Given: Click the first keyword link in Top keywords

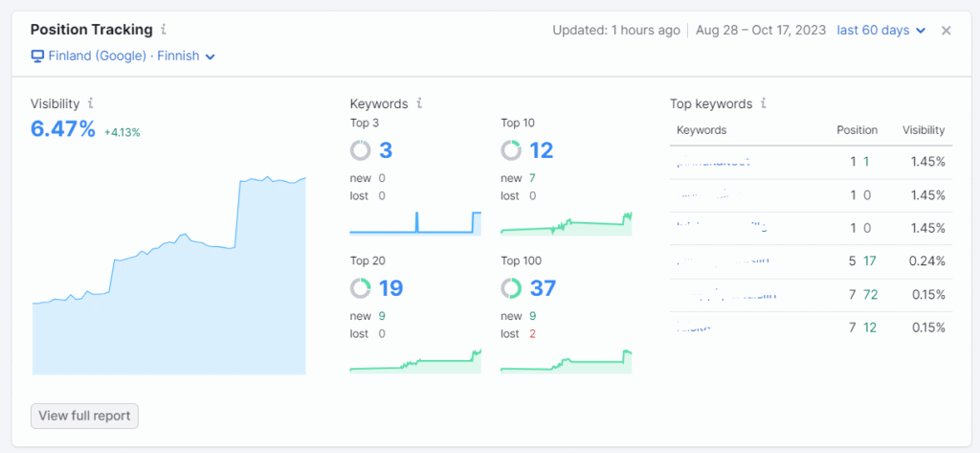Looking at the screenshot, I should click(713, 162).
